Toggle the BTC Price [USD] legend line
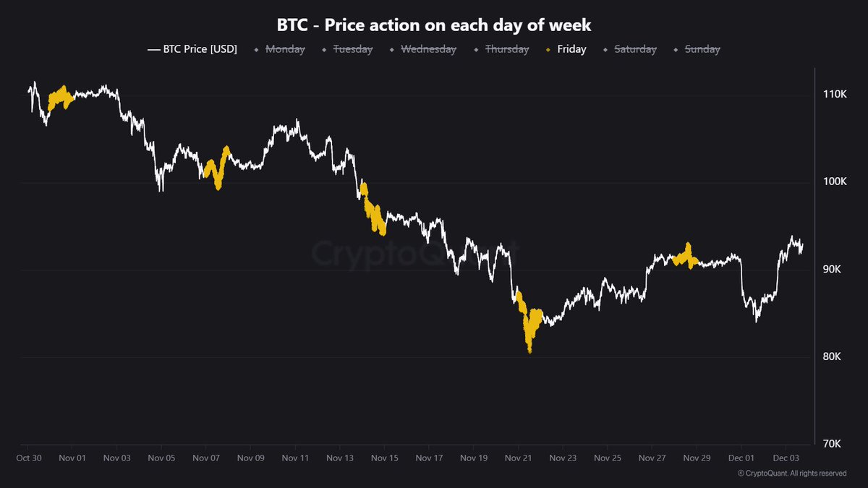The height and width of the screenshot is (488, 868). point(200,49)
